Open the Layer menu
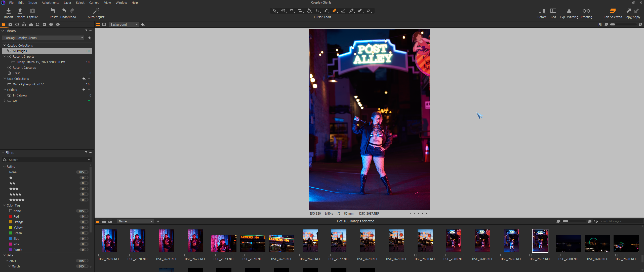Screen dimensions: 644x272 [67, 3]
